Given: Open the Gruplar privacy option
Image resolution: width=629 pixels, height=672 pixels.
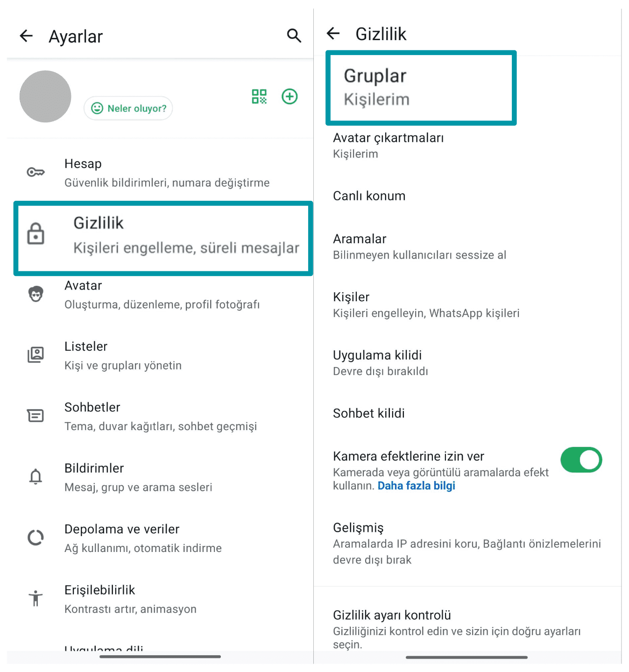Looking at the screenshot, I should 421,88.
